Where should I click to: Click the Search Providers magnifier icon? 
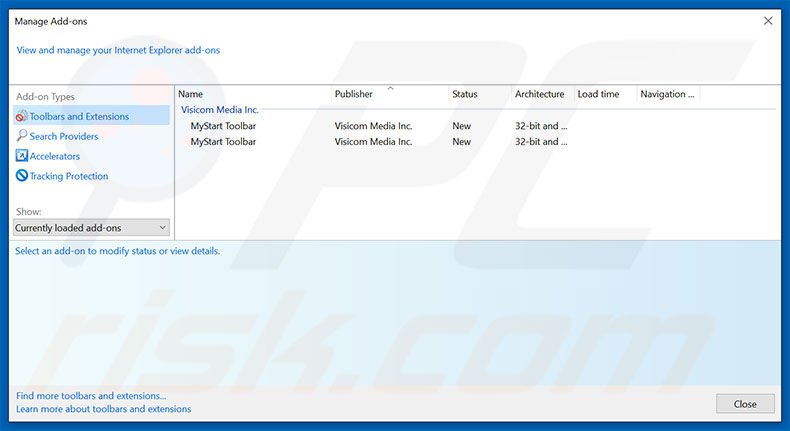(21, 136)
